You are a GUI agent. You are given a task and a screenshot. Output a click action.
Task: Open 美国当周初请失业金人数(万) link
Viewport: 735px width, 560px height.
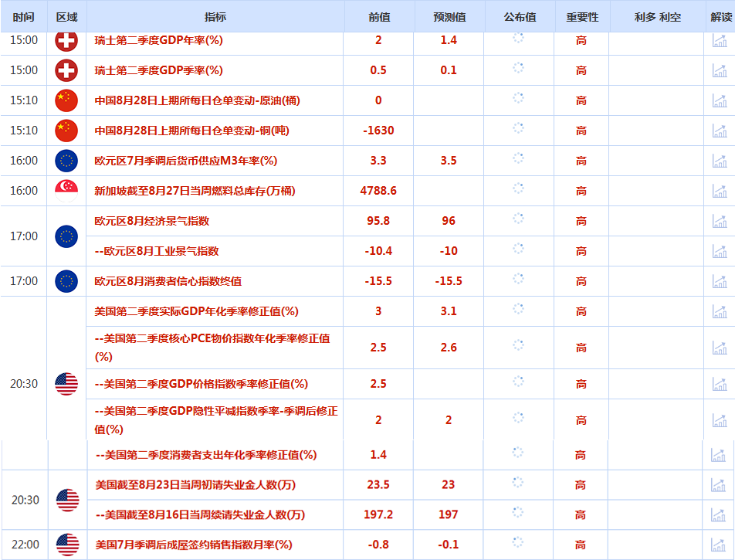(195, 484)
